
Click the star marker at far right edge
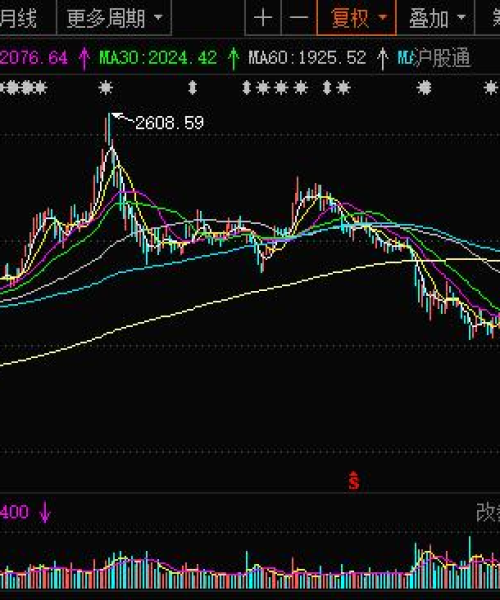(x=492, y=88)
